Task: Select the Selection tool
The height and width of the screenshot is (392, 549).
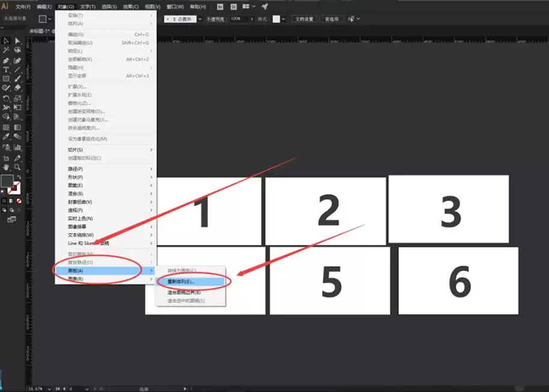Action: [x=6, y=41]
